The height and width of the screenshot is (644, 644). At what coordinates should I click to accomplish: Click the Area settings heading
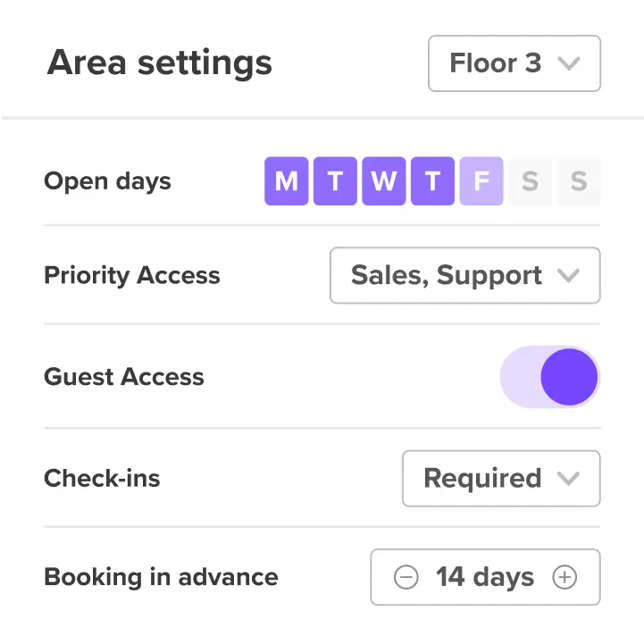pyautogui.click(x=160, y=63)
